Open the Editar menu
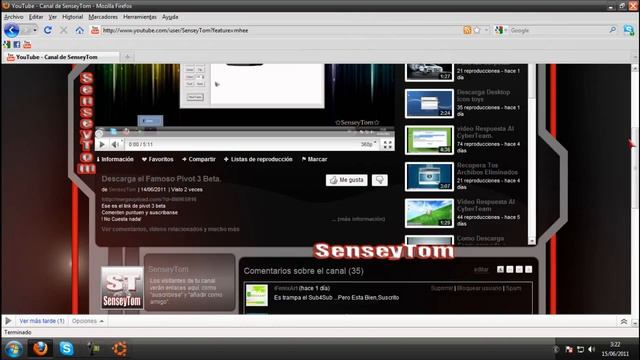The width and height of the screenshot is (640, 360). (36, 17)
